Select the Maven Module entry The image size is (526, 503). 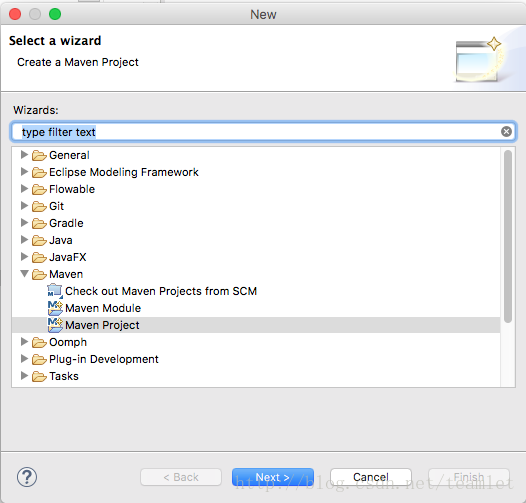pos(103,308)
